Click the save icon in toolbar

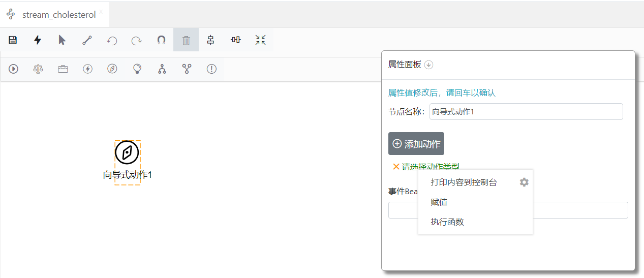(13, 40)
